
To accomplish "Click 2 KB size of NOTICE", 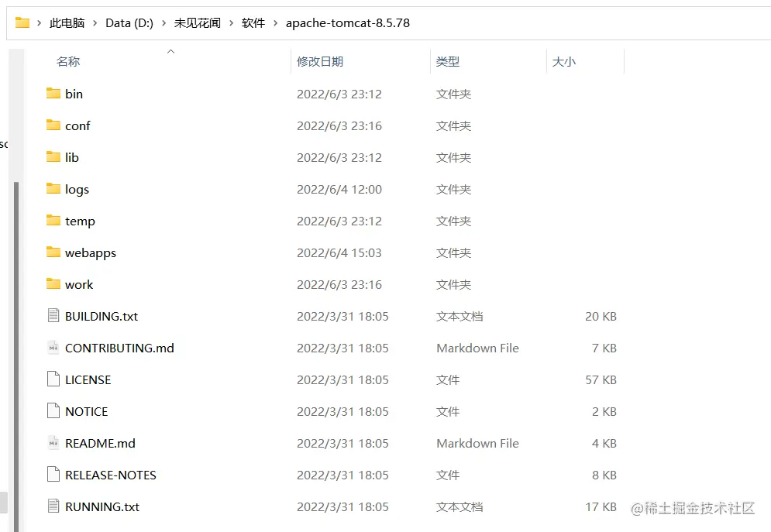I will (604, 411).
